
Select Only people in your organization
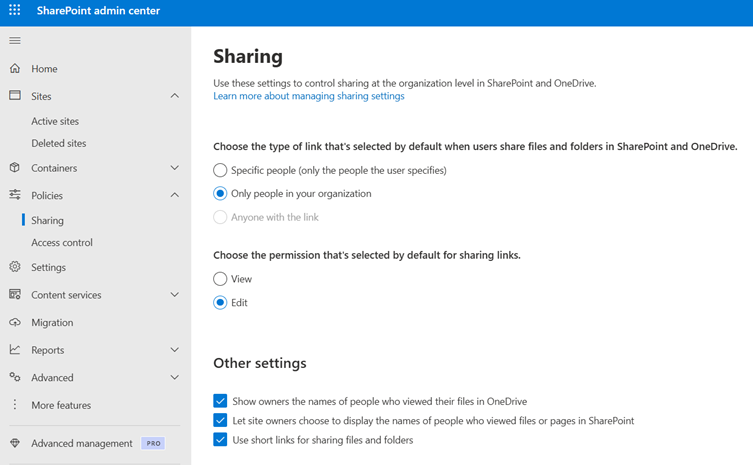(220, 194)
